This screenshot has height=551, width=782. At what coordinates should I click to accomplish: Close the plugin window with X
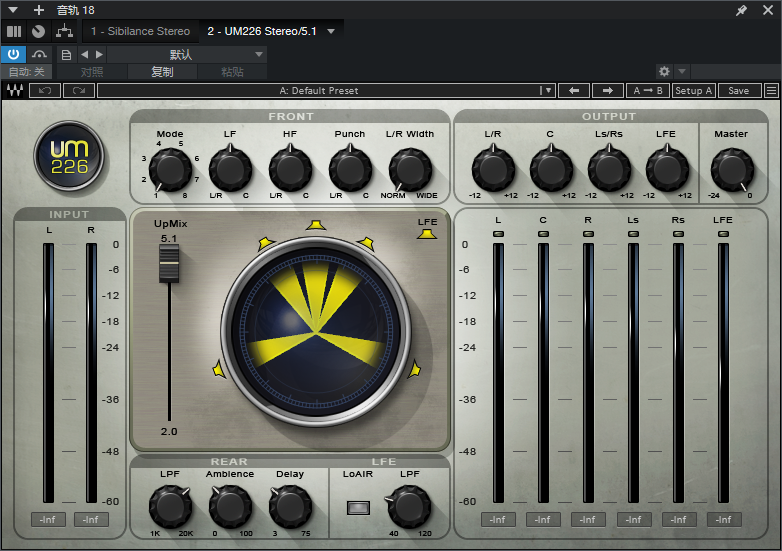click(x=768, y=9)
